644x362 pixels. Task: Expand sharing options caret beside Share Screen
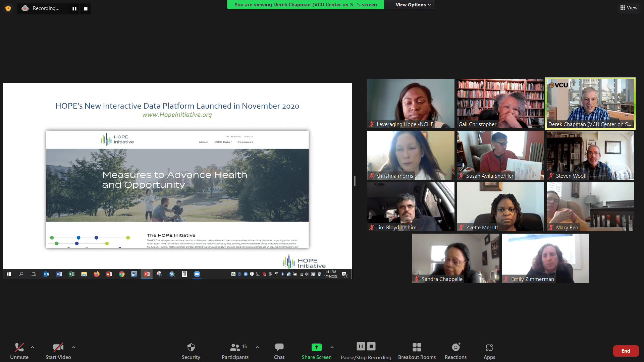tap(332, 347)
